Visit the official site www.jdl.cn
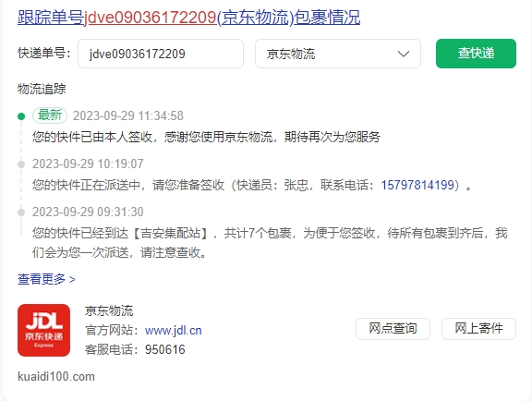532x401 pixels. (x=174, y=331)
